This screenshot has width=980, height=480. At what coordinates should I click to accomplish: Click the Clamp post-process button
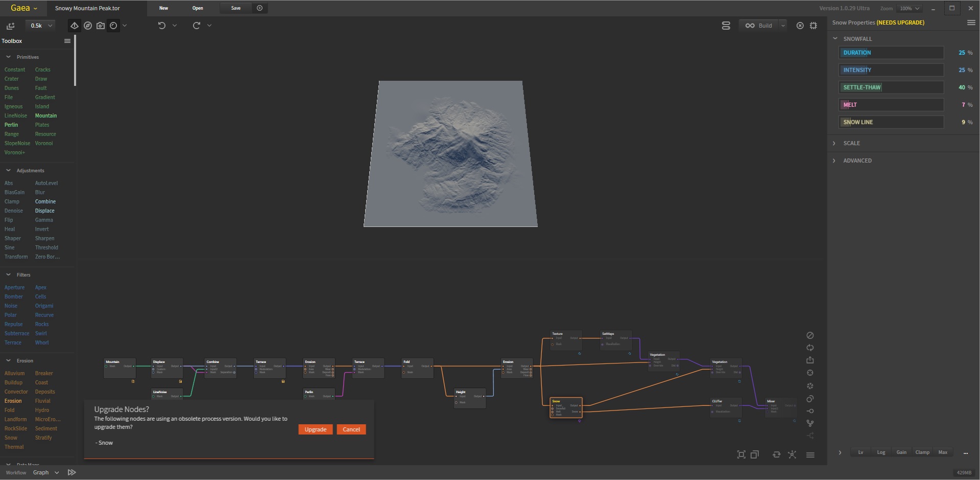click(922, 452)
